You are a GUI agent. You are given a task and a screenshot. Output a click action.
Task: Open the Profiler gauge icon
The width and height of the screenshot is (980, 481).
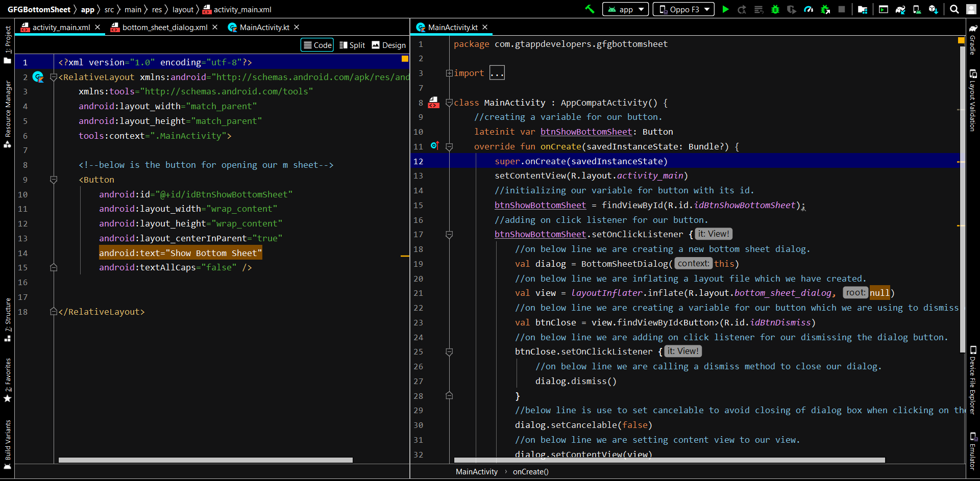pyautogui.click(x=808, y=9)
